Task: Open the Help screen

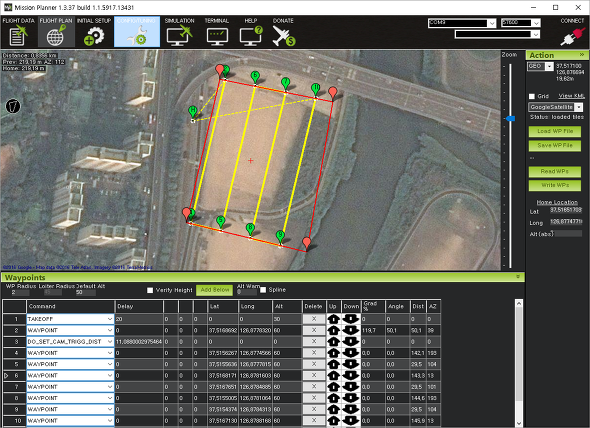Action: pyautogui.click(x=251, y=32)
